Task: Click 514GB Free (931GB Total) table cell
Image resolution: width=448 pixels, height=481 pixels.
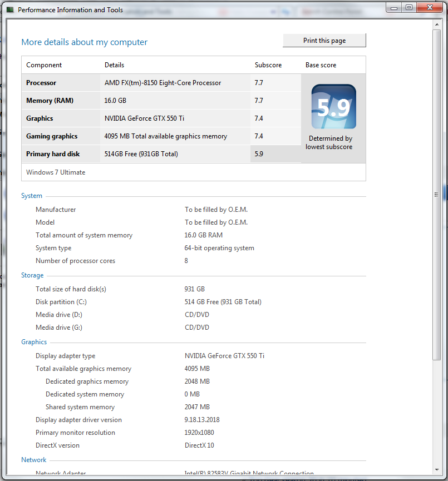Action: tap(175, 154)
